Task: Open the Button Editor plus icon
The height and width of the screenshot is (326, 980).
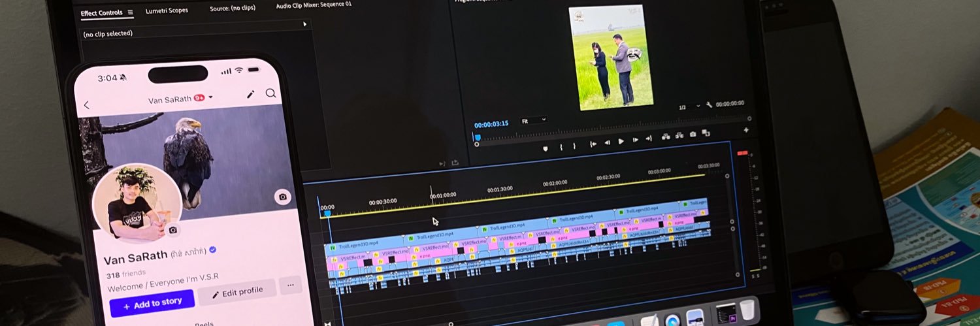Action: pos(746,130)
